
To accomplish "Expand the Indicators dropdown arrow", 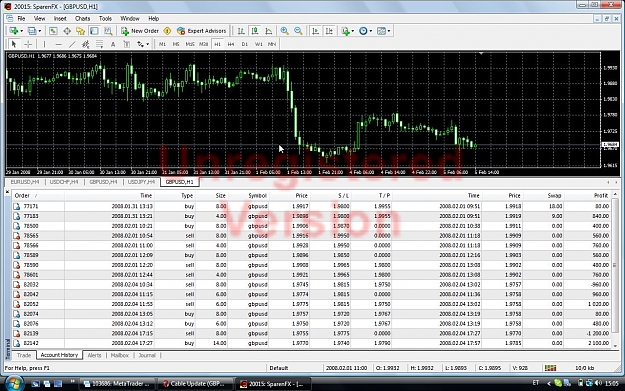I will tap(352, 31).
